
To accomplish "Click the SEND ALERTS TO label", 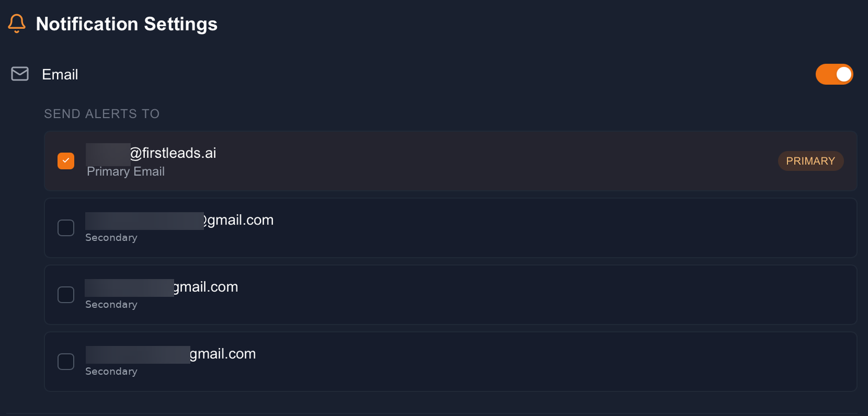I will click(x=102, y=114).
